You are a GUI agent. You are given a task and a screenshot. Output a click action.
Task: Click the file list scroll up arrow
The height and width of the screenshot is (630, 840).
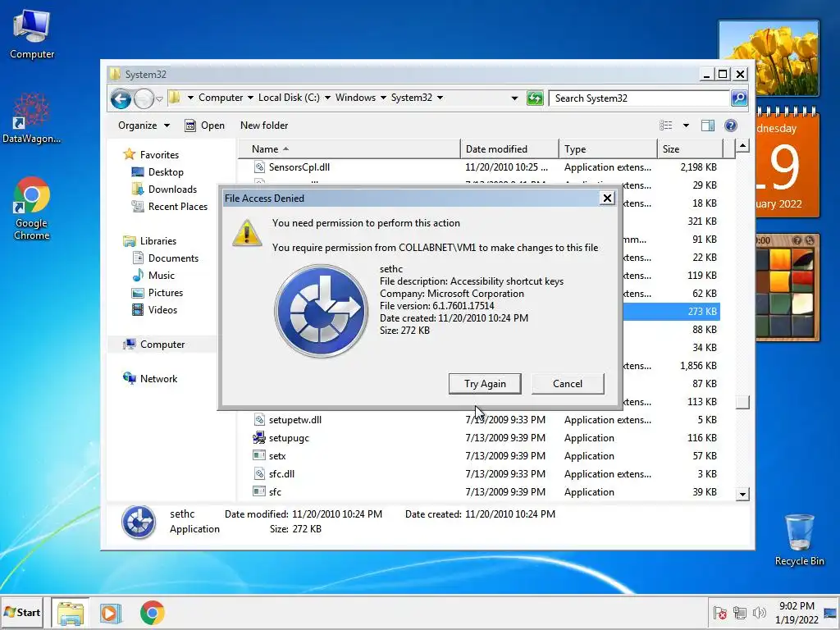742,146
